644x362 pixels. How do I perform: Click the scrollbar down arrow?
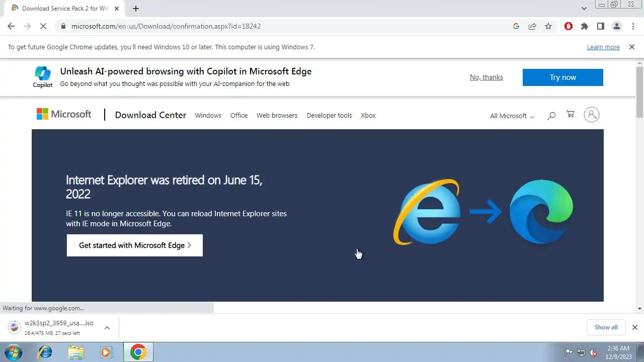pos(640,308)
